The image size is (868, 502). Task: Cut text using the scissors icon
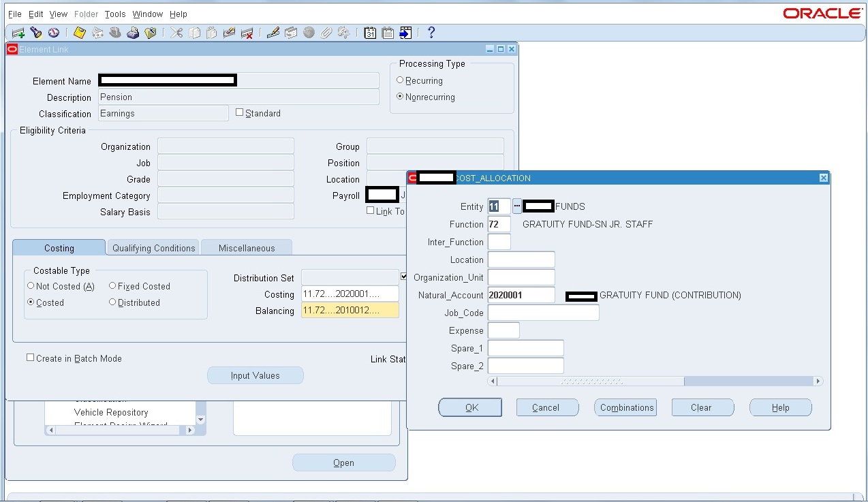176,32
